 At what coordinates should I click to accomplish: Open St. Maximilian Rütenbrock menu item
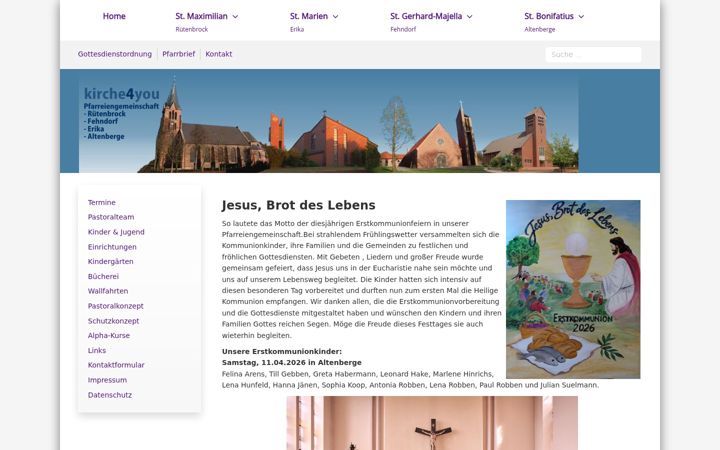(x=202, y=22)
